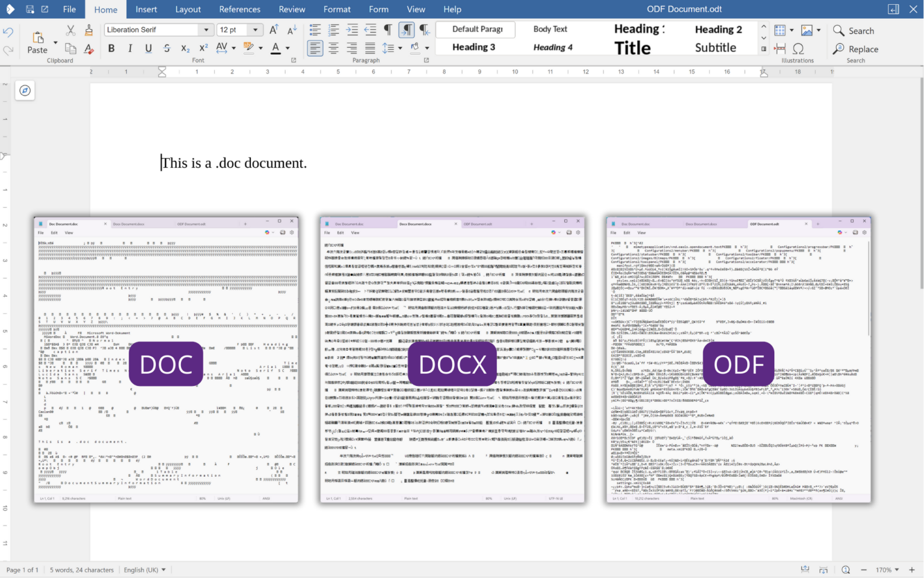Open the Review menu
Screen dimensions: 924x578
click(292, 9)
